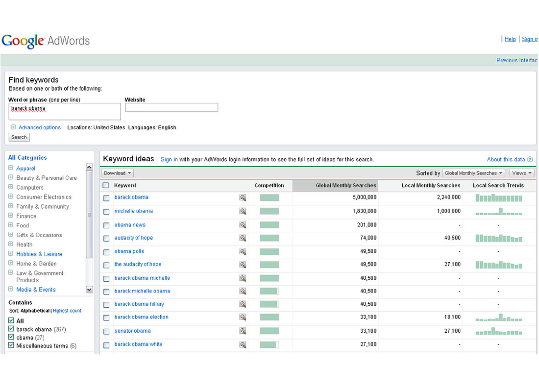The image size is (539, 392).
Task: Open the Previous Interface link
Action: (516, 61)
